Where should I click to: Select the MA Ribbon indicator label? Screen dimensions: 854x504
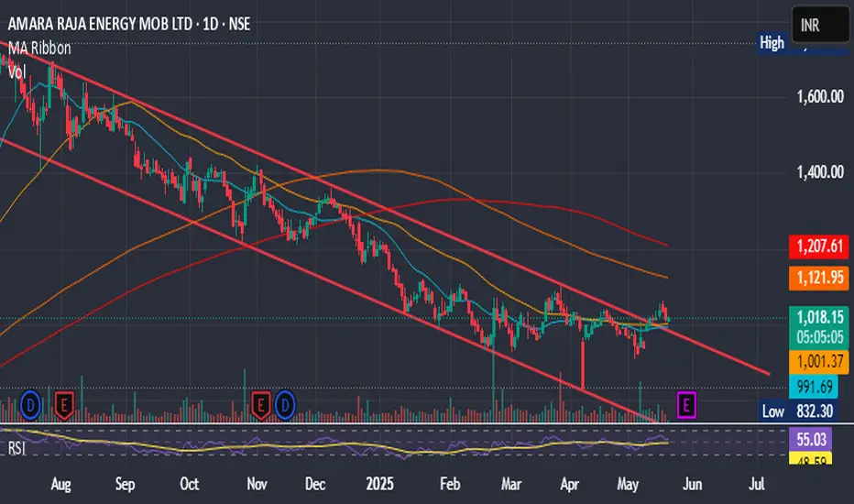click(39, 48)
